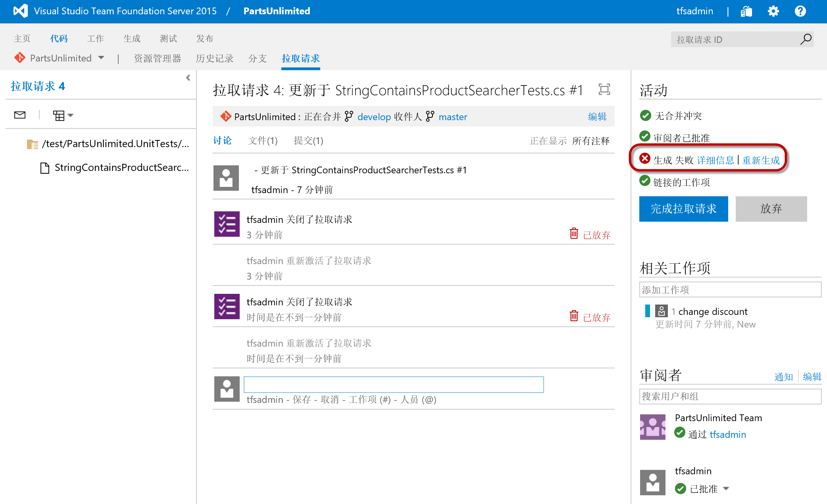Viewport: 827px width, 504px height.
Task: Select the StringContainsProductSearc... file
Action: pos(121,168)
